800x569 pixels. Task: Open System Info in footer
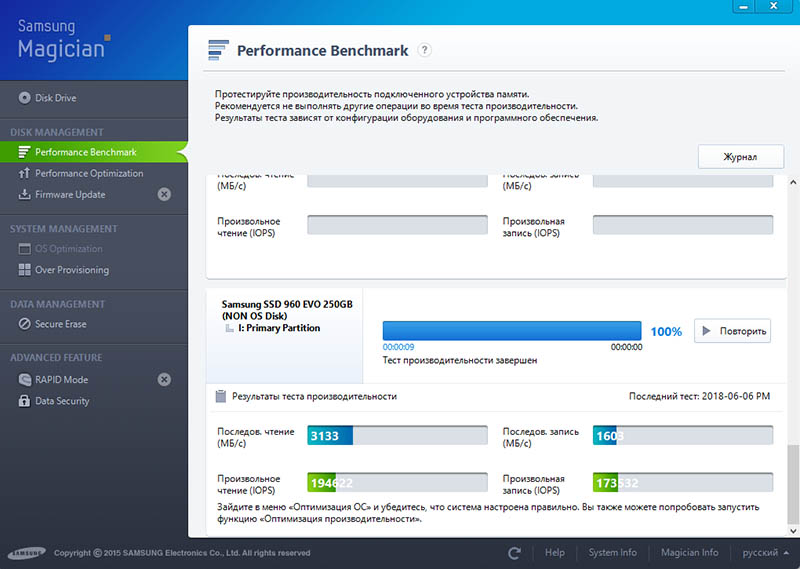(613, 553)
